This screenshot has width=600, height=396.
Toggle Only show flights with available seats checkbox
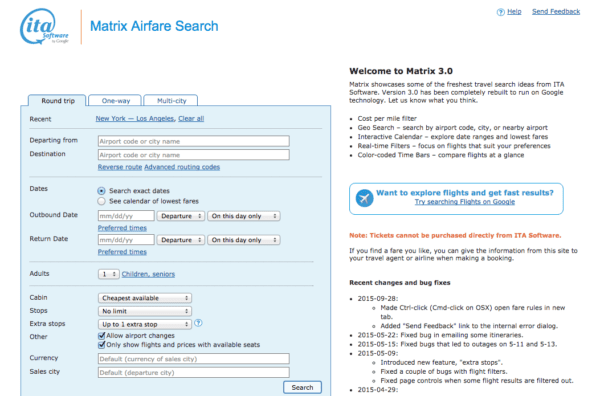point(101,345)
